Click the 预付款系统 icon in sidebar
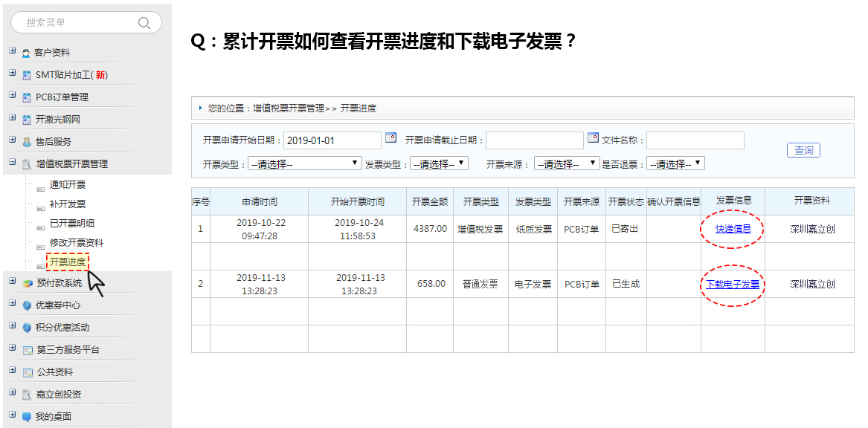868x428 pixels. [28, 283]
